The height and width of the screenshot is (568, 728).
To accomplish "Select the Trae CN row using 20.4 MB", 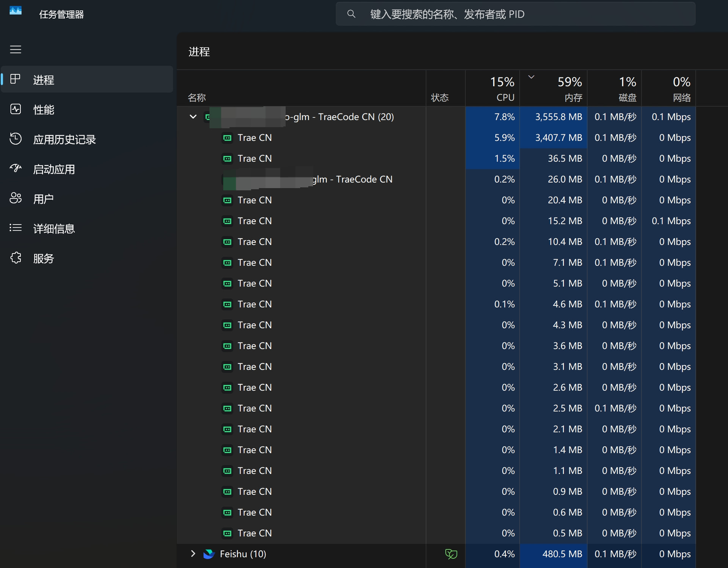I will (436, 200).
